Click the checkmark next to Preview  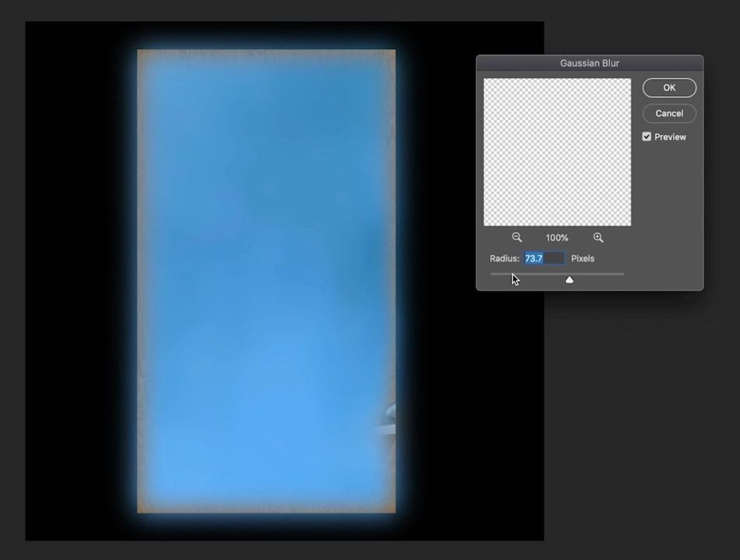(x=647, y=136)
